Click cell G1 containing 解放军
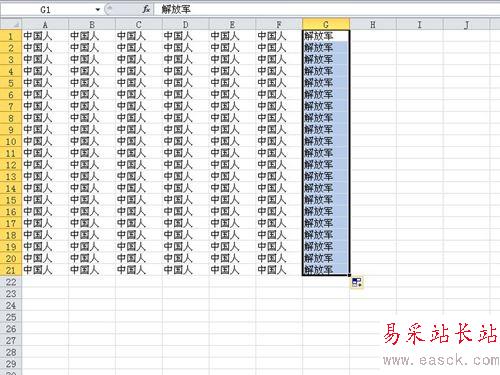The image size is (500, 375). point(326,36)
